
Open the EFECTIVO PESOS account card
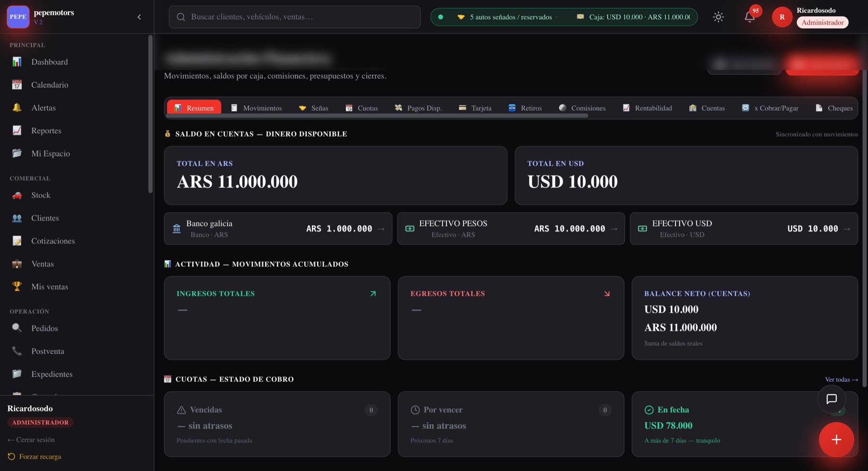coord(511,229)
